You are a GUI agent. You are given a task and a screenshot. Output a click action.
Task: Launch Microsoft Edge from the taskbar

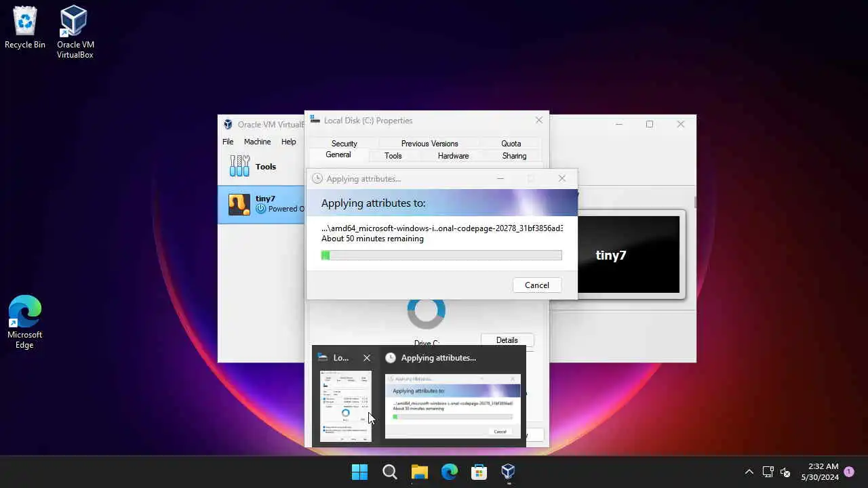(x=450, y=472)
